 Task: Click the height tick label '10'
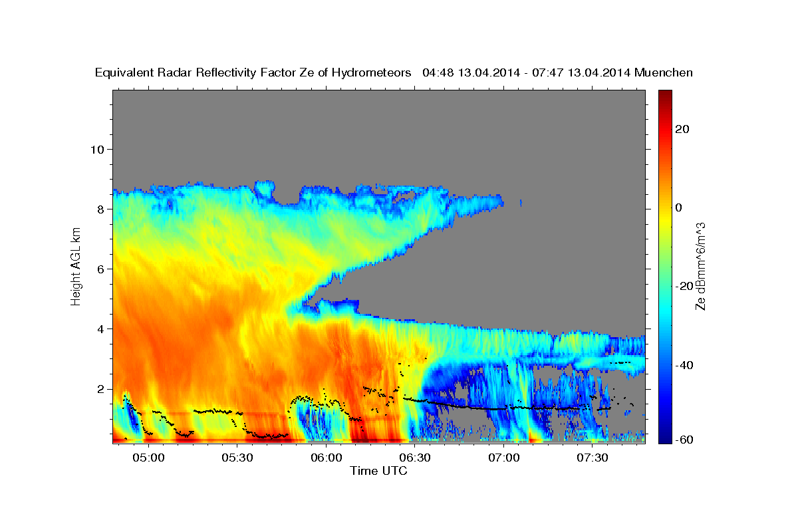click(96, 149)
